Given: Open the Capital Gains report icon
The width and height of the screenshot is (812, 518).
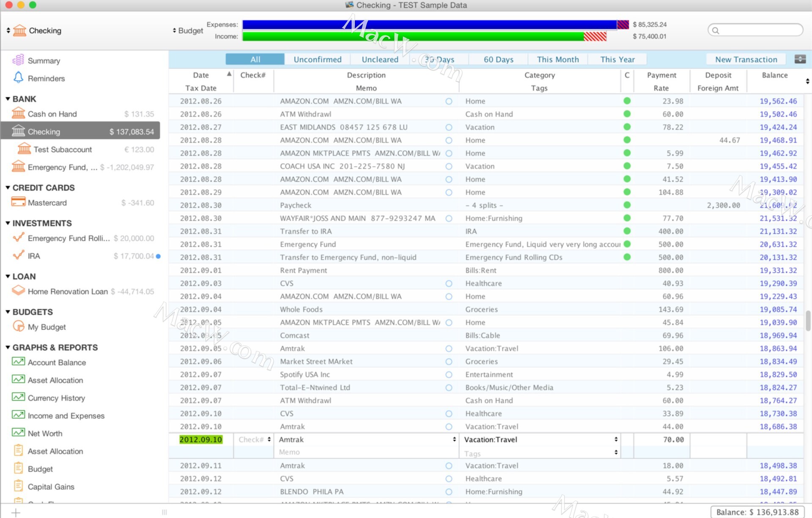Looking at the screenshot, I should pos(18,486).
